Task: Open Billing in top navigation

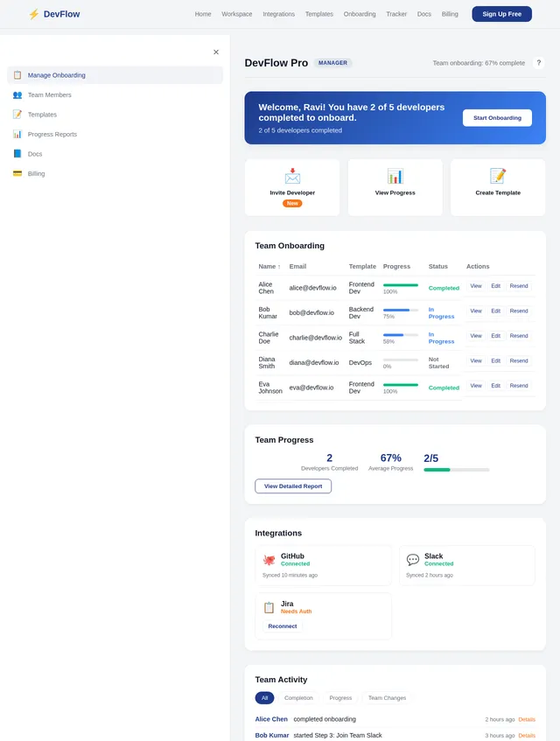Action: [x=450, y=14]
